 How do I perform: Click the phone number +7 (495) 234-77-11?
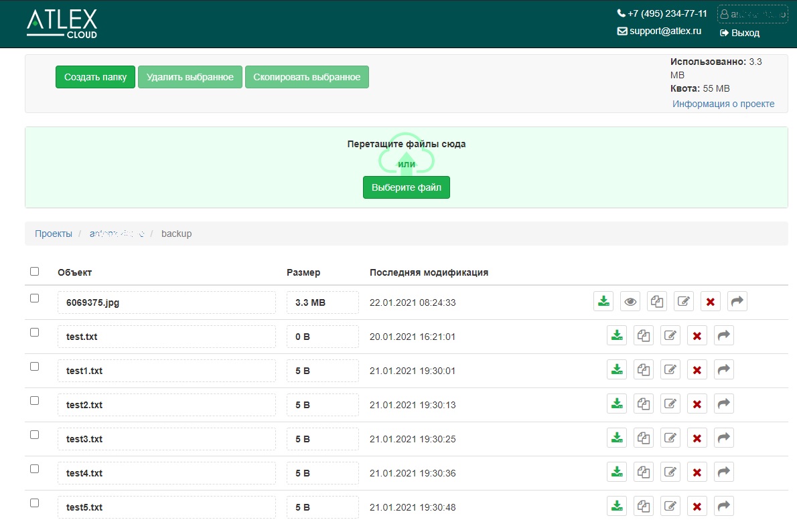[662, 13]
